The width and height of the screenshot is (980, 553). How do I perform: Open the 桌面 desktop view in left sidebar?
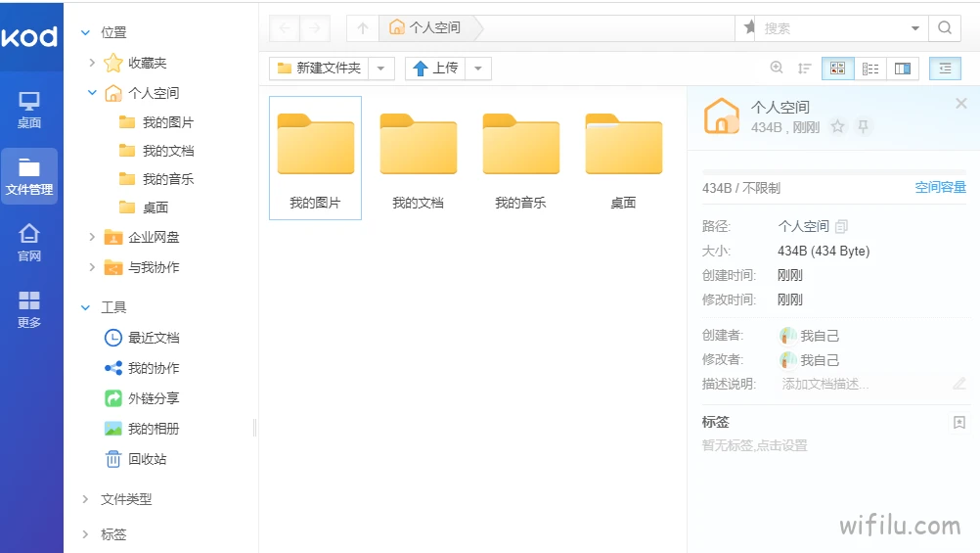[29, 110]
